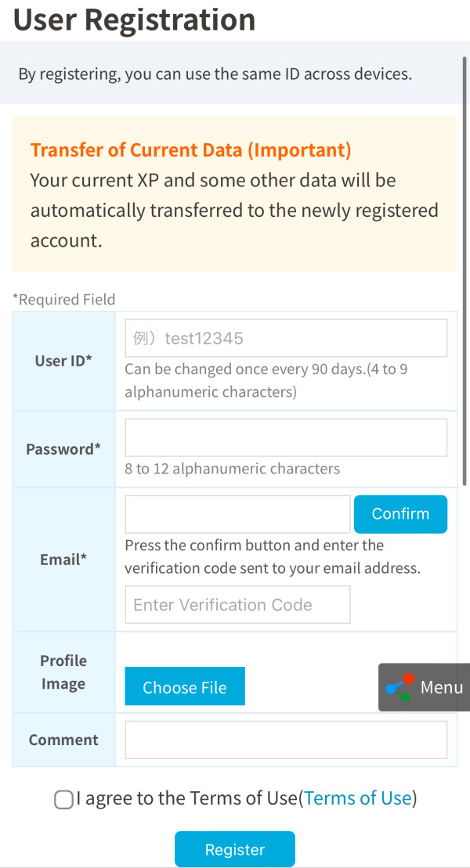Click into the Password field

coord(286,438)
